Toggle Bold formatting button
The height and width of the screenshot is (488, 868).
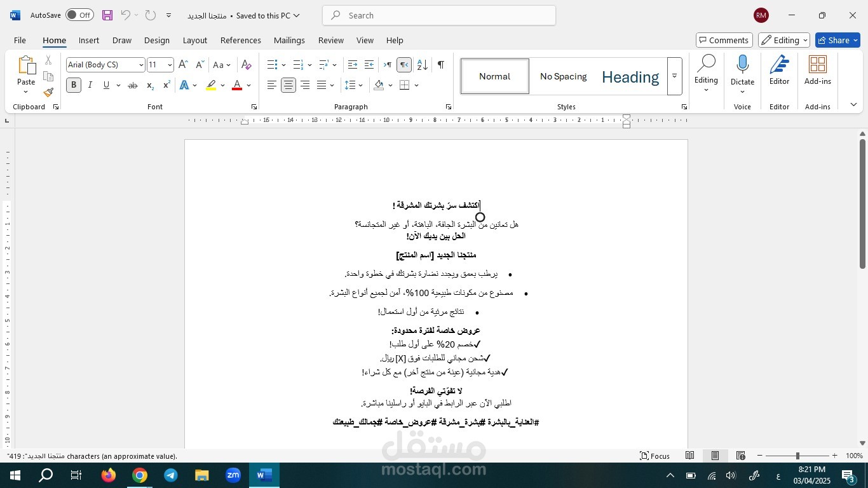click(x=74, y=85)
